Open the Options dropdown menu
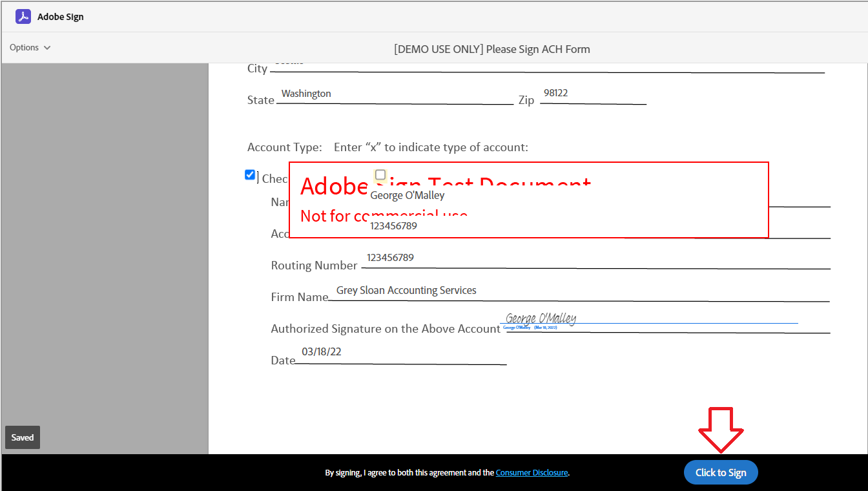Image resolution: width=868 pixels, height=491 pixels. [30, 47]
